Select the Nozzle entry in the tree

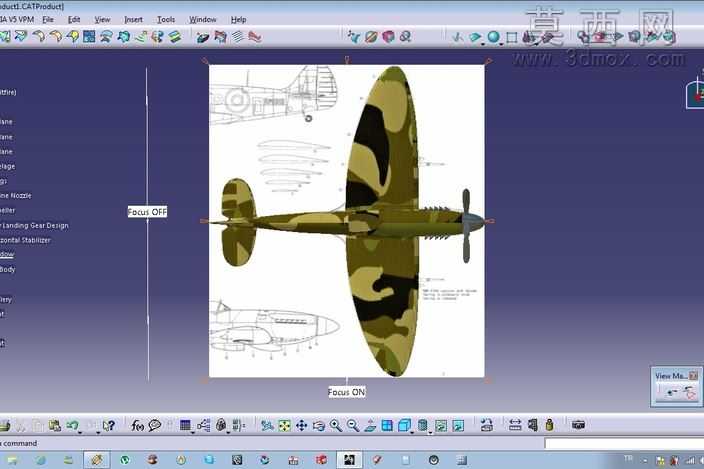(x=16, y=196)
